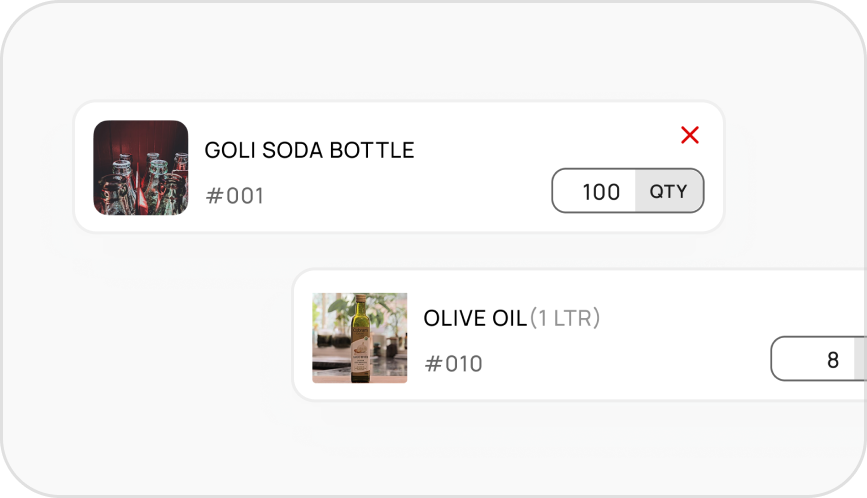This screenshot has height=498, width=867.
Task: Click the #001 product code
Action: point(235,196)
